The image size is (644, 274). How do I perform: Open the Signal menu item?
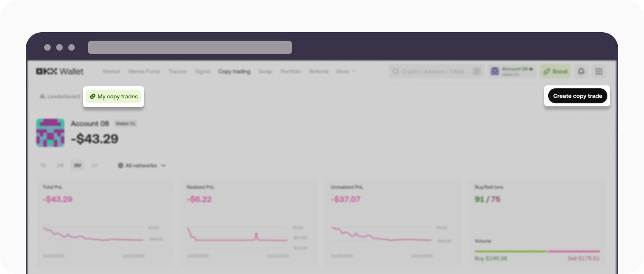point(202,71)
